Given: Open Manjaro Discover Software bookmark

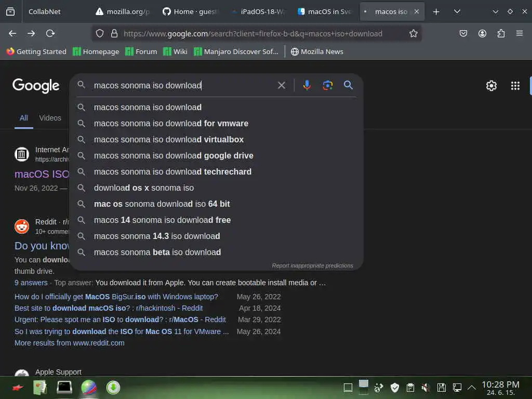Looking at the screenshot, I should click(236, 51).
